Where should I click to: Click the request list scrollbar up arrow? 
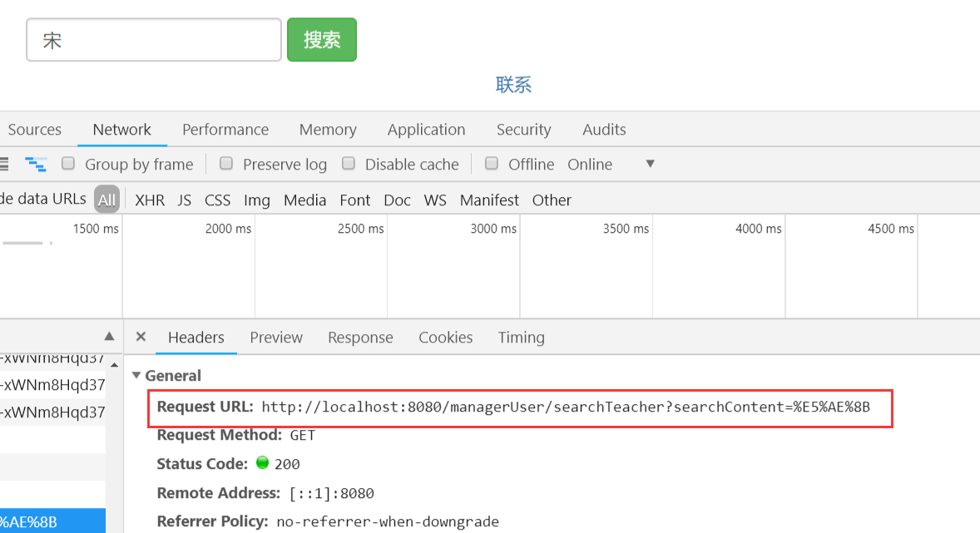click(114, 365)
